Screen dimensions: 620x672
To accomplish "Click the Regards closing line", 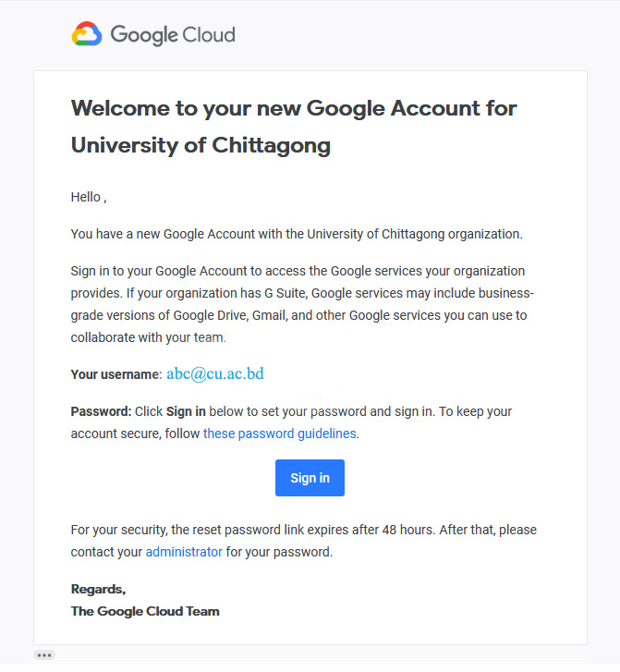I will pos(98,590).
